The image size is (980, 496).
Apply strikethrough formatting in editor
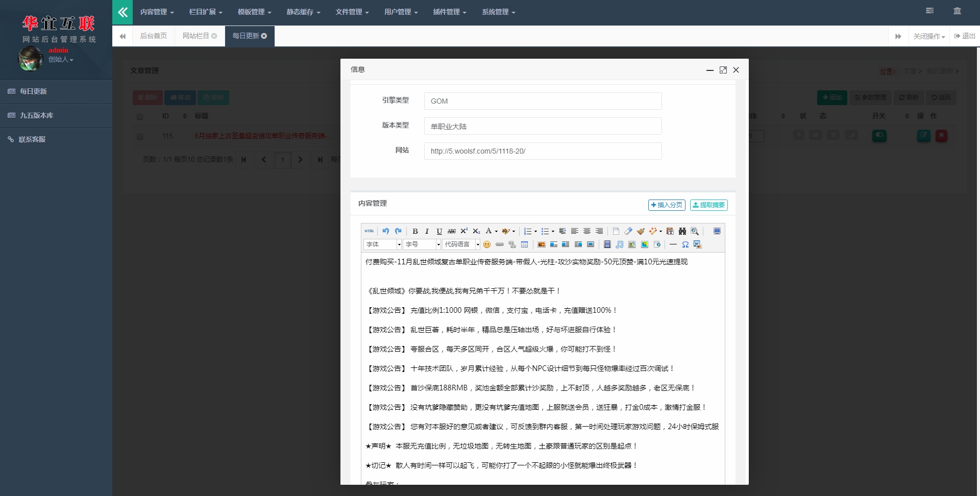point(452,231)
